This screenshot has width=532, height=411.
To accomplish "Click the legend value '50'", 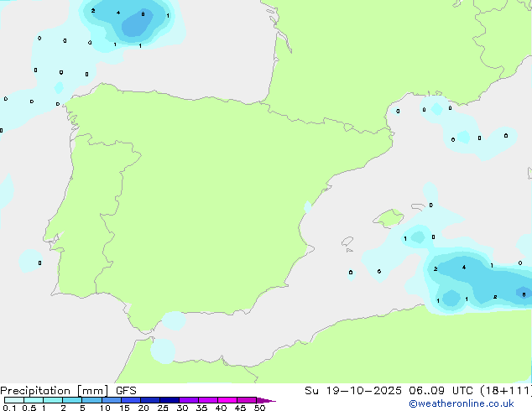I will [x=260, y=408].
